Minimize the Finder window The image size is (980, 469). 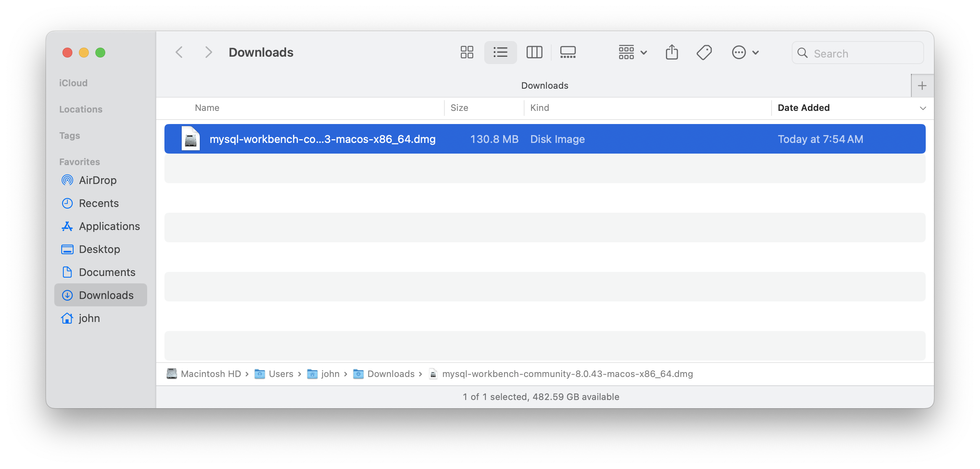(84, 53)
